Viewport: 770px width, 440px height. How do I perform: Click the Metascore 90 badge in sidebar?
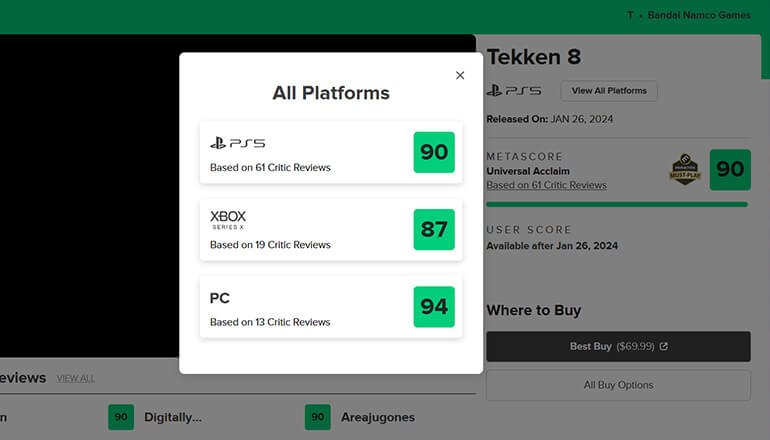(730, 170)
